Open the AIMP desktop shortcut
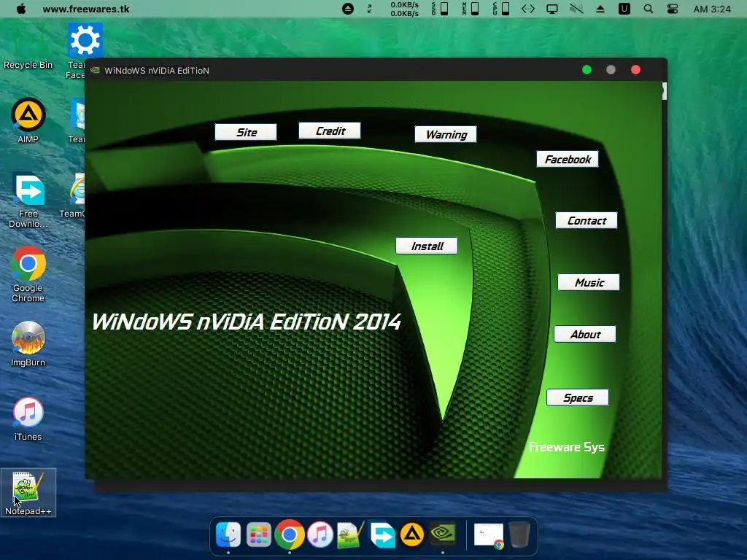The image size is (747, 560). click(28, 120)
